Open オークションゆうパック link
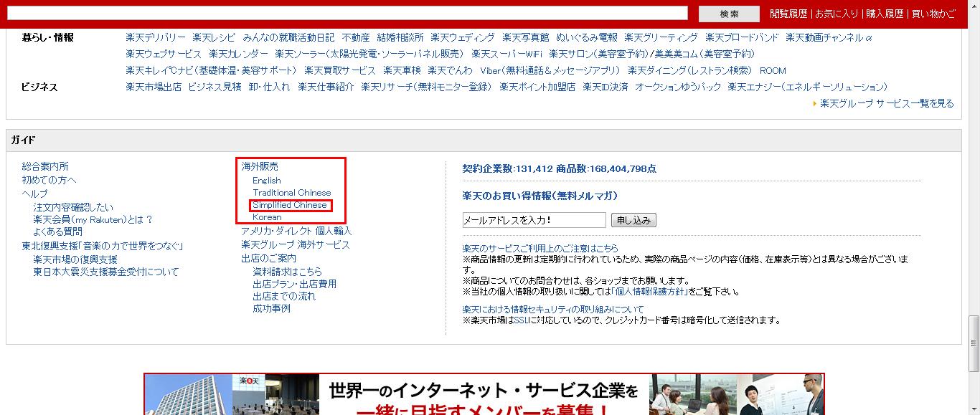The height and width of the screenshot is (415, 980). tap(678, 87)
